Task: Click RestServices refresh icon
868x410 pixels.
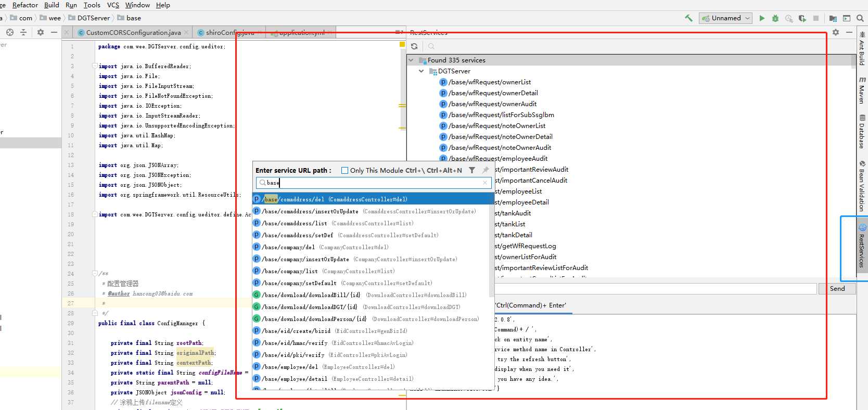Action: coord(414,46)
